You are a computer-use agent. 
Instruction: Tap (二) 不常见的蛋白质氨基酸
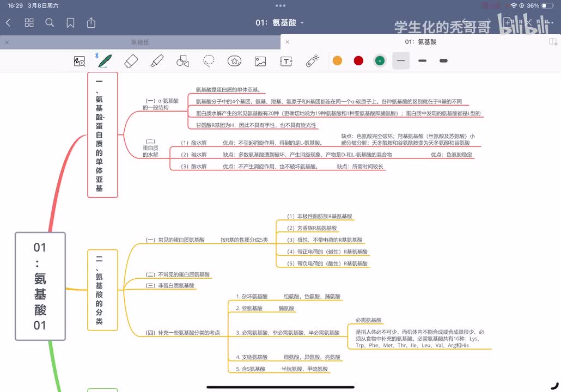(x=178, y=274)
